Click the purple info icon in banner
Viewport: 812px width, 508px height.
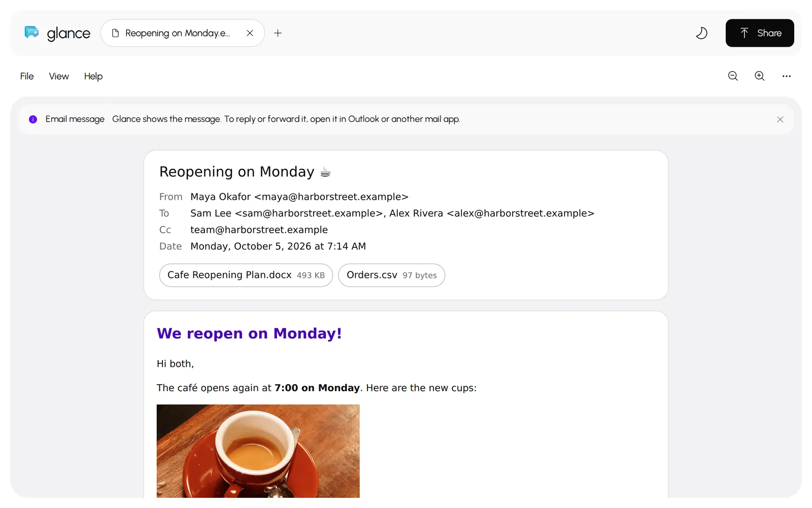point(33,119)
